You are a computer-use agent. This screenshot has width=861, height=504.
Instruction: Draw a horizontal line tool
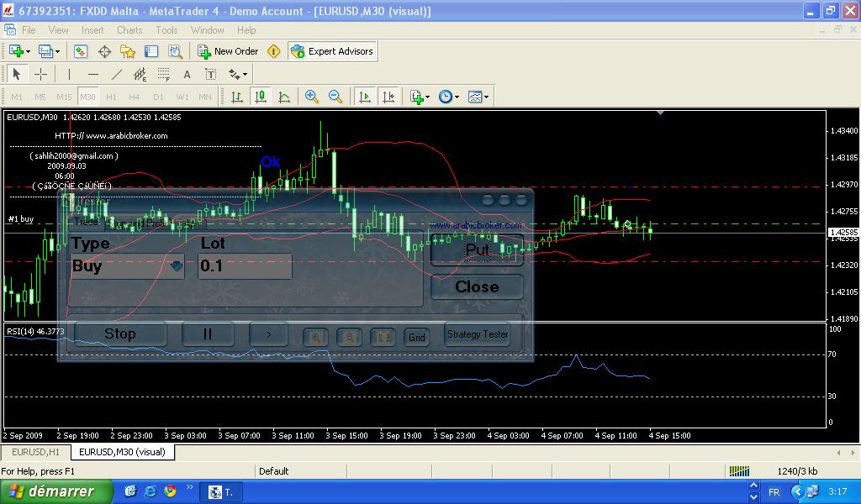(x=93, y=74)
